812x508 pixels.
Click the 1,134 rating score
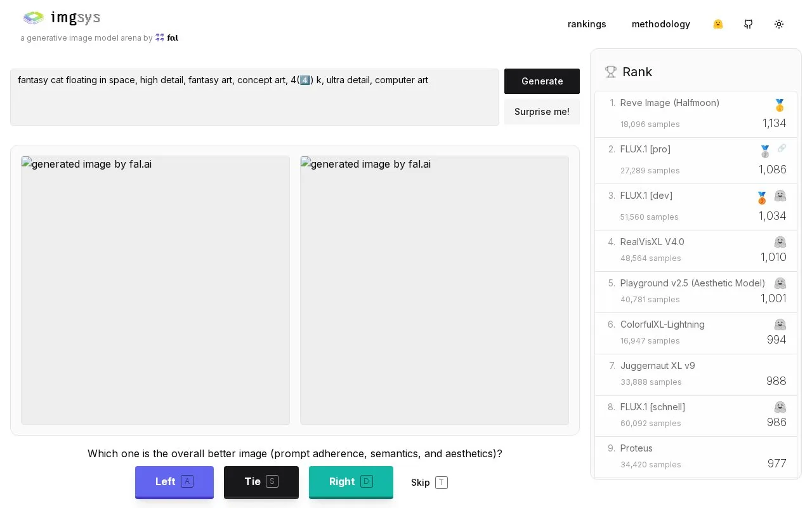pos(775,123)
